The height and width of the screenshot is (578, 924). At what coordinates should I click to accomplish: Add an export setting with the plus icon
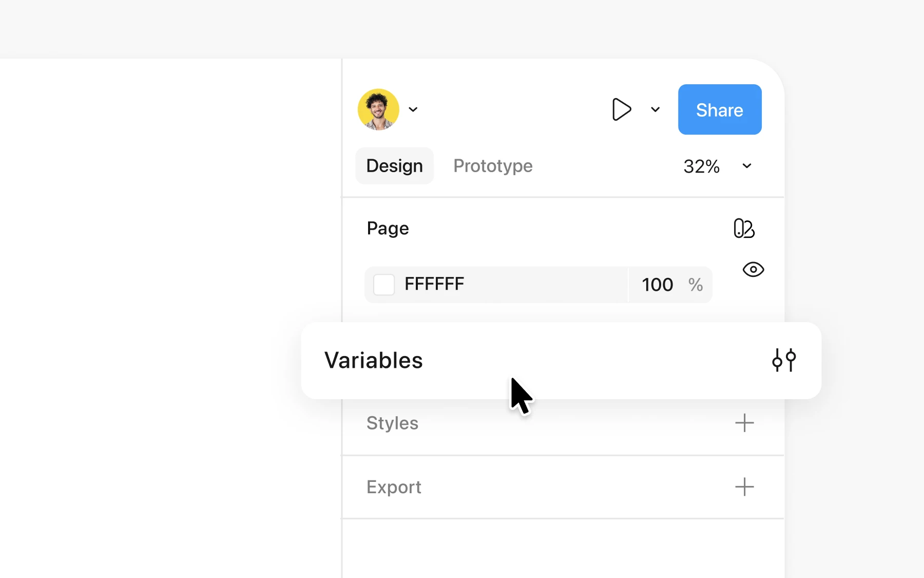pos(744,487)
